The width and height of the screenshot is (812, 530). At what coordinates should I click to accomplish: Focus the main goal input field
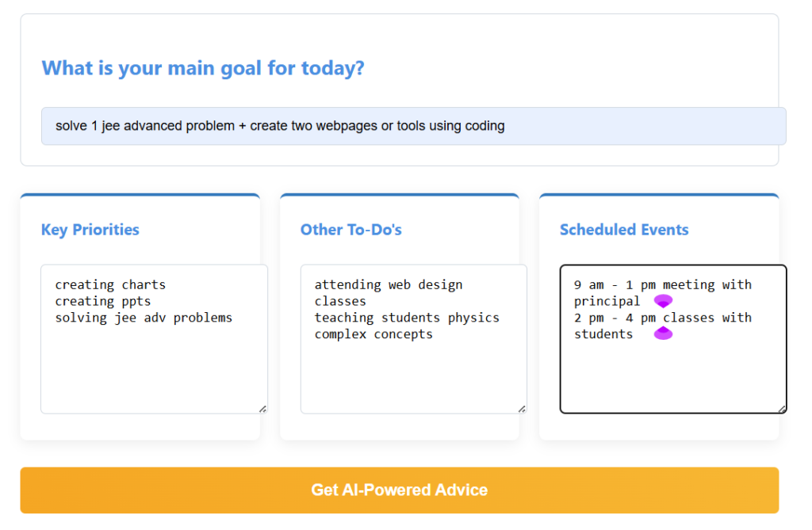point(414,126)
